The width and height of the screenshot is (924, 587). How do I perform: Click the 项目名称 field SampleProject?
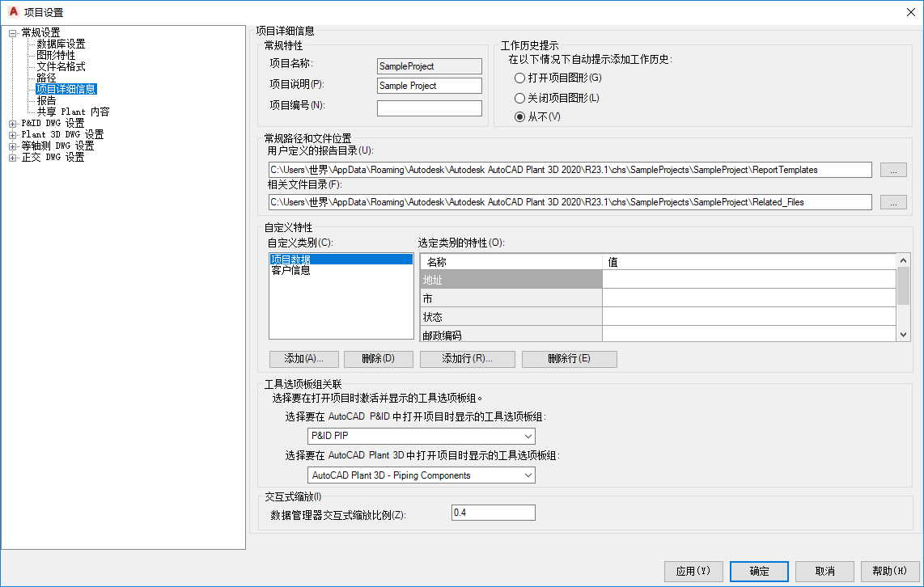coord(430,66)
